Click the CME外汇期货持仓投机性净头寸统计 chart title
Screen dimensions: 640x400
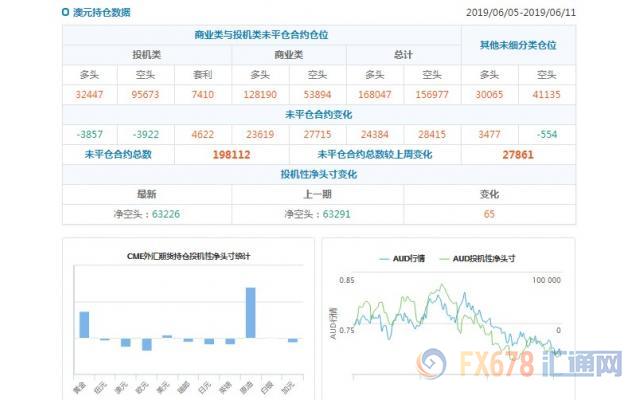189,256
